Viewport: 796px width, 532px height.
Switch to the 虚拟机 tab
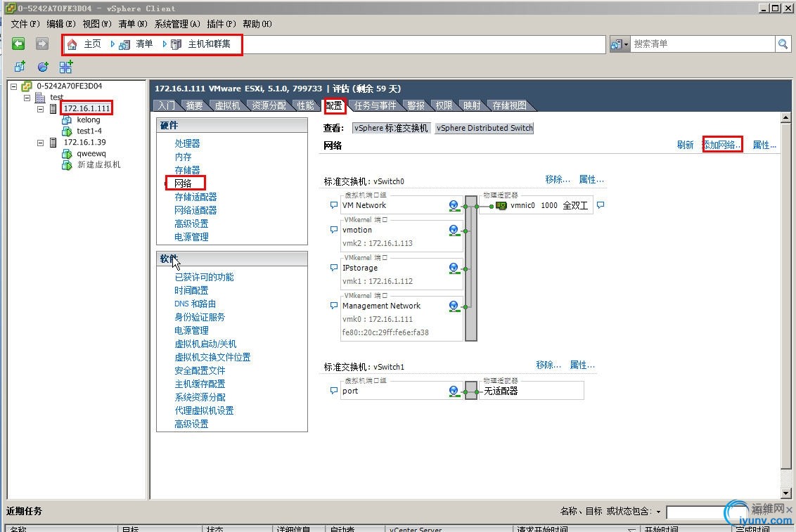(x=227, y=105)
